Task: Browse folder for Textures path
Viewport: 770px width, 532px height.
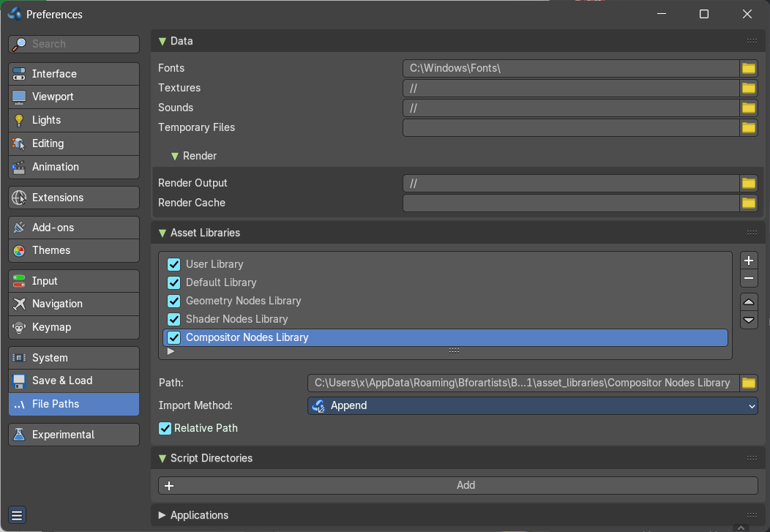Action: click(x=748, y=89)
